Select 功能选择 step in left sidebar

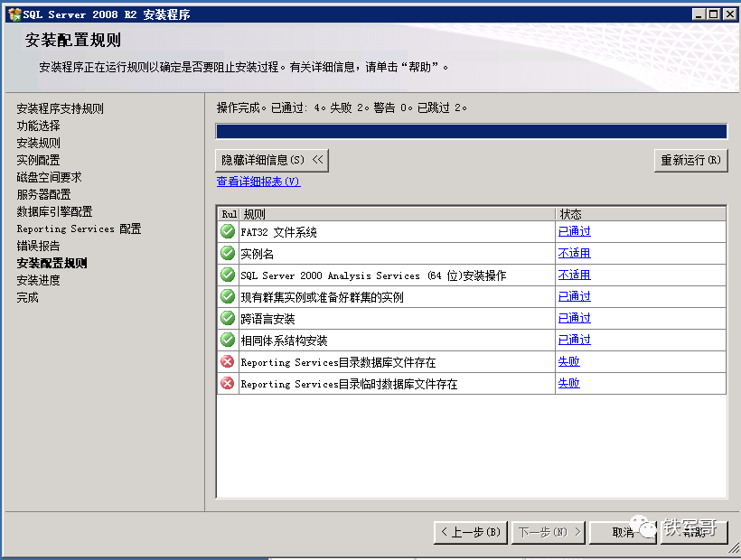[38, 126]
